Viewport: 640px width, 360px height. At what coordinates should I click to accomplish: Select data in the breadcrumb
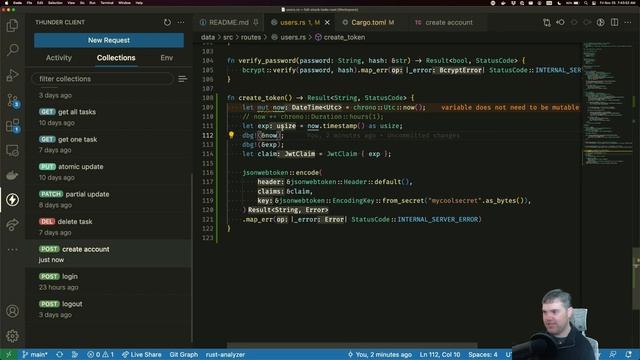208,37
